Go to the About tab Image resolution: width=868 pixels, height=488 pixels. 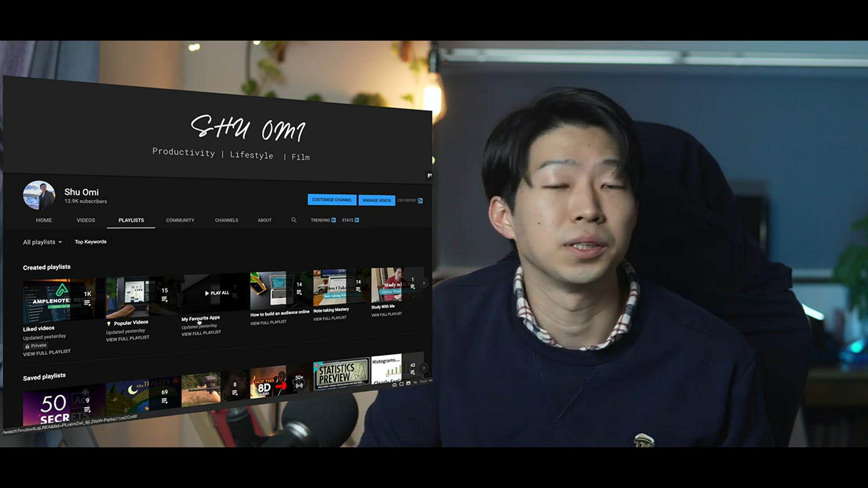[264, 220]
